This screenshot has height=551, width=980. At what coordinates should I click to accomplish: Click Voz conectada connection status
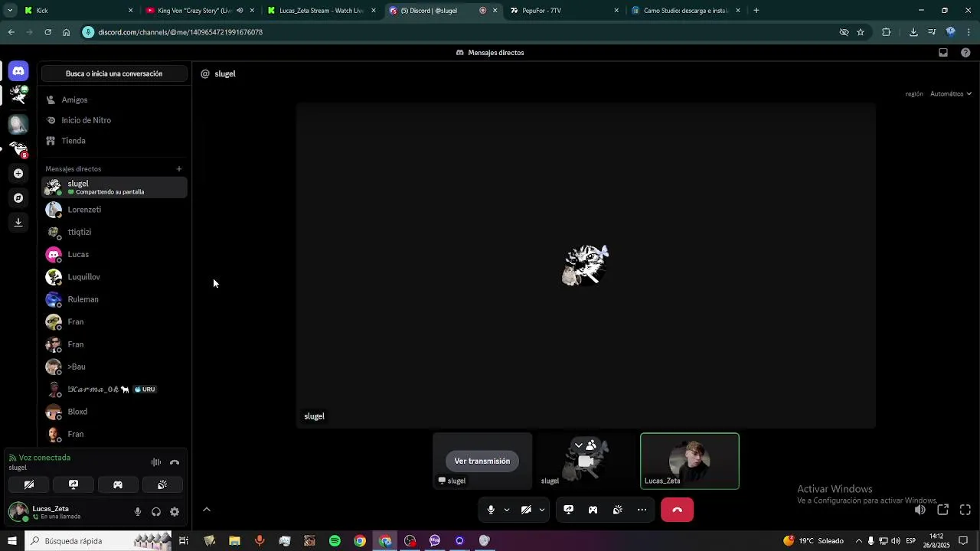[44, 458]
